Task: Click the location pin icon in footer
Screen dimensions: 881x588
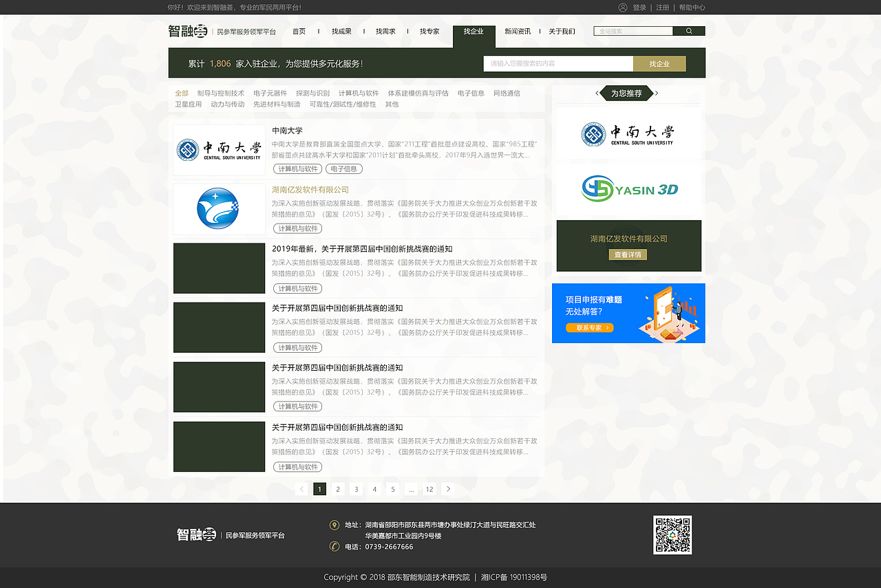Action: 335,525
